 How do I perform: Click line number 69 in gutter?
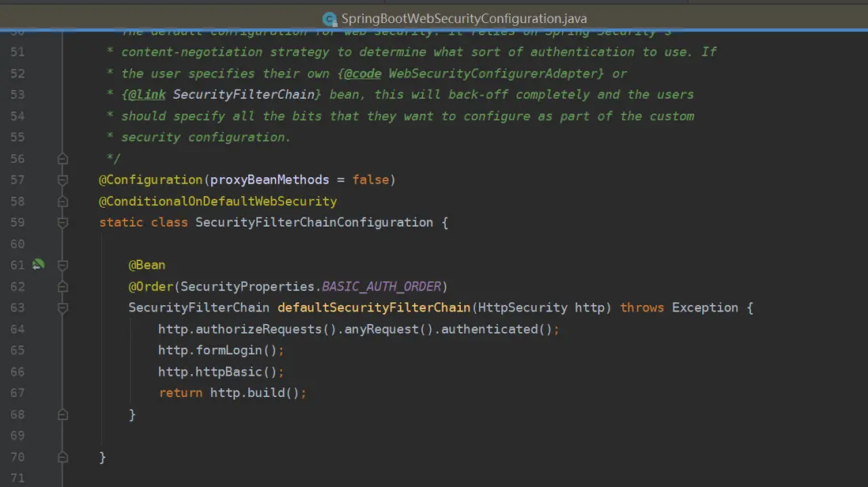[17, 436]
